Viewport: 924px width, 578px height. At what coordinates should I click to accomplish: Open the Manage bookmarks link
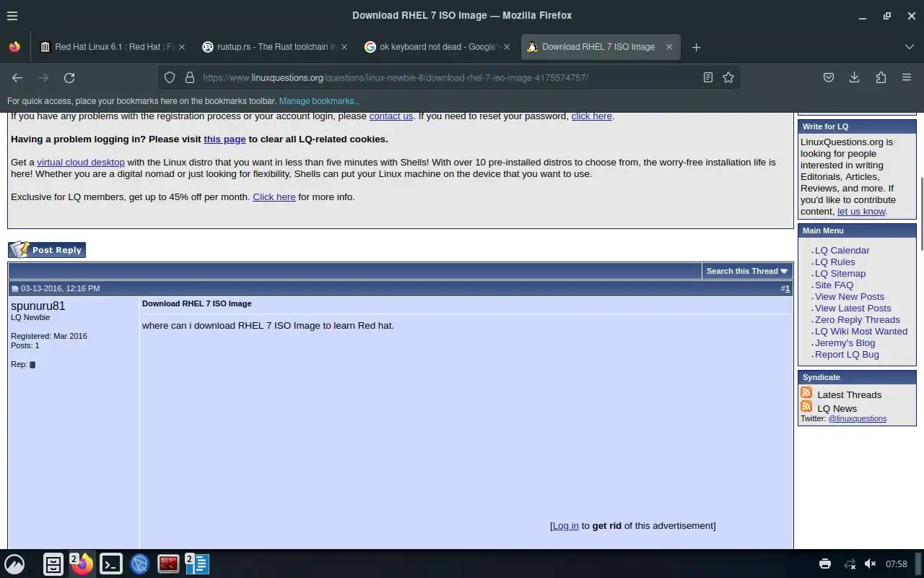318,101
